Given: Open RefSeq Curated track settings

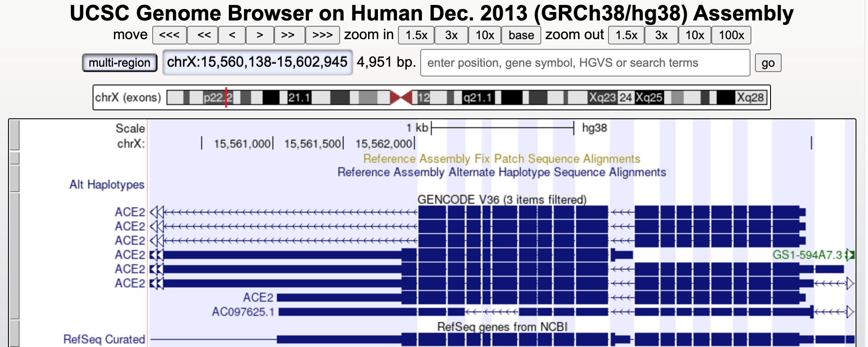Looking at the screenshot, I should (104, 339).
